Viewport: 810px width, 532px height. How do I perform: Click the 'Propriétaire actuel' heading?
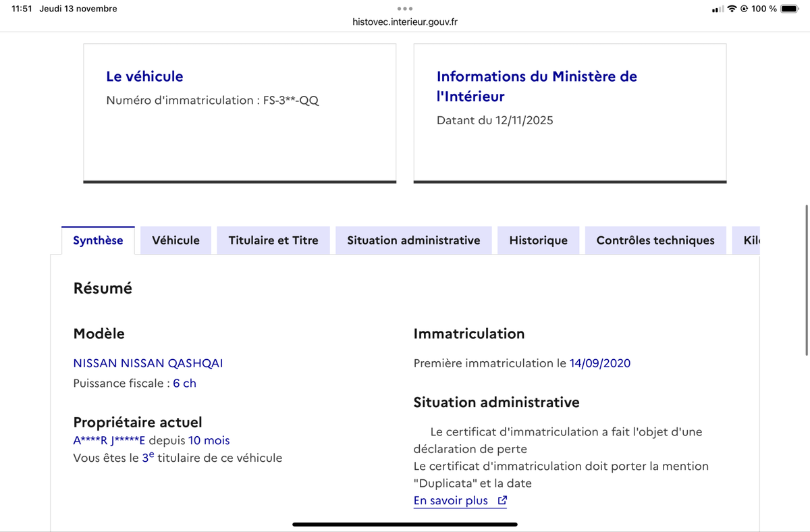tap(138, 423)
